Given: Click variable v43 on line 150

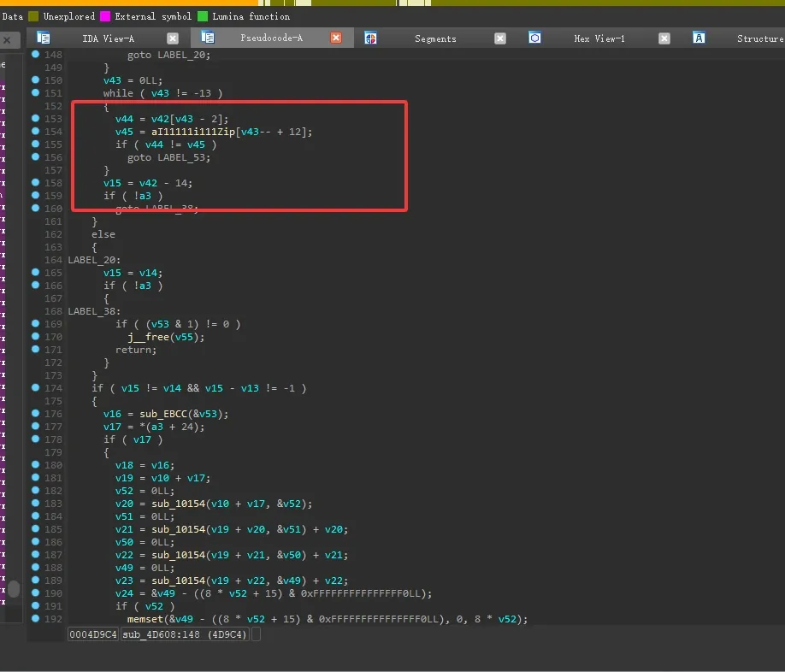Looking at the screenshot, I should (x=112, y=80).
